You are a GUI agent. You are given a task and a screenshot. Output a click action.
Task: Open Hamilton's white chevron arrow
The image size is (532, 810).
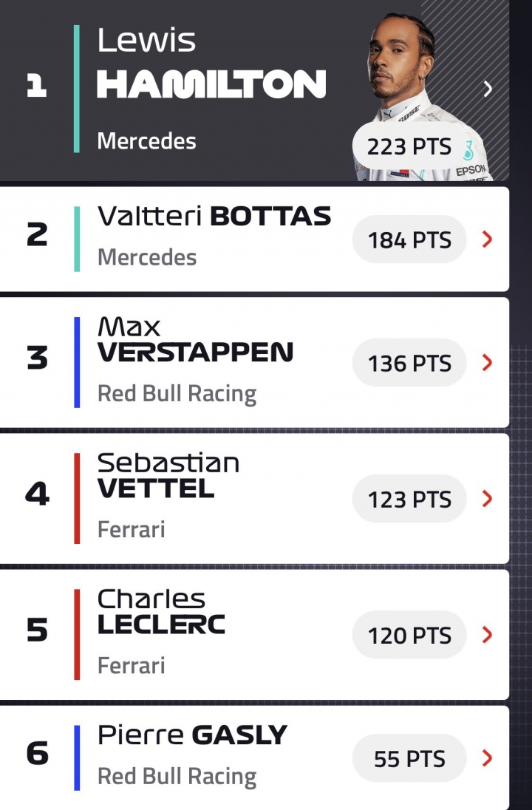(x=488, y=89)
